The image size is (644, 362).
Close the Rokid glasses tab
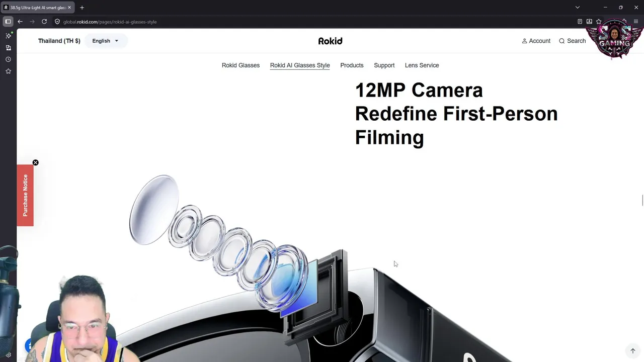tap(69, 8)
